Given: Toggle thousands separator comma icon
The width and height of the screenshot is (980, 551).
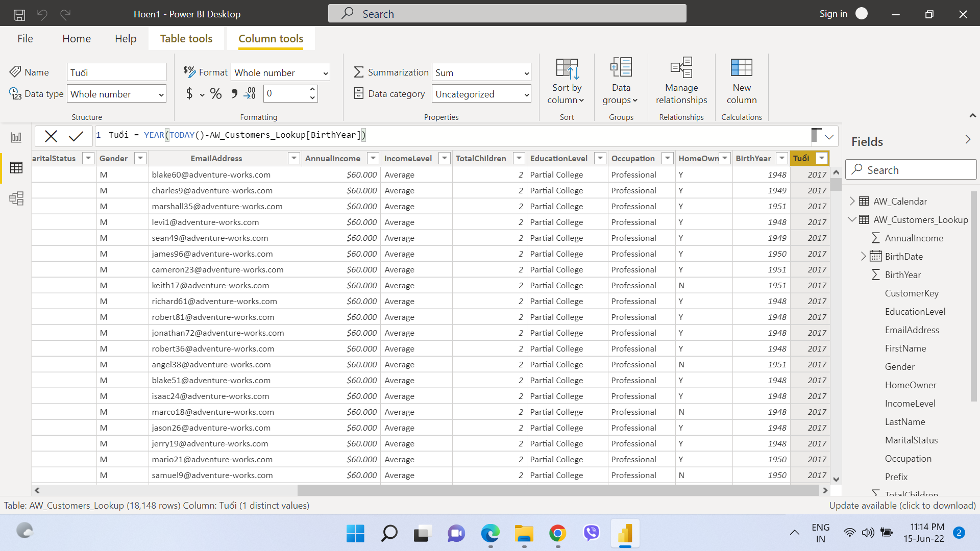Looking at the screenshot, I should (x=234, y=94).
